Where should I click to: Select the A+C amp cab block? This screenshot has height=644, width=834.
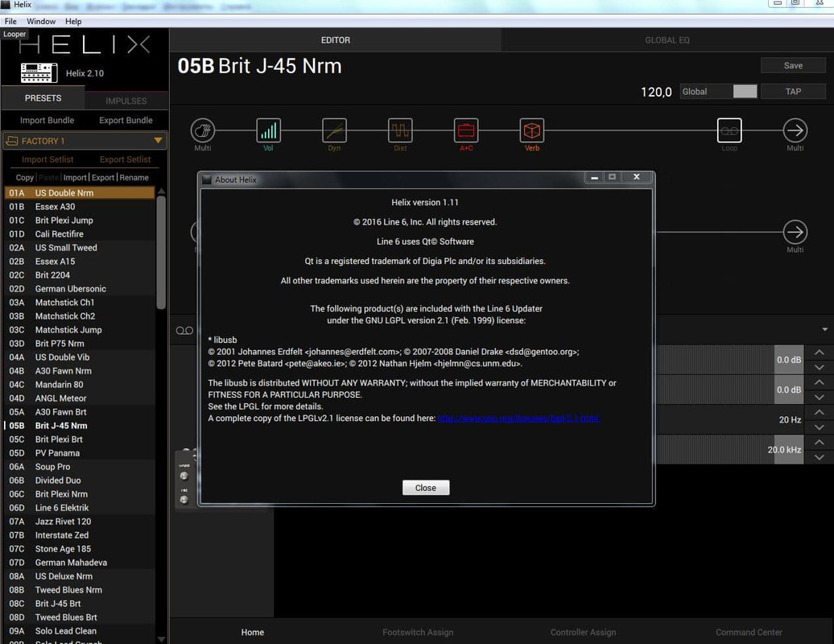pyautogui.click(x=466, y=130)
